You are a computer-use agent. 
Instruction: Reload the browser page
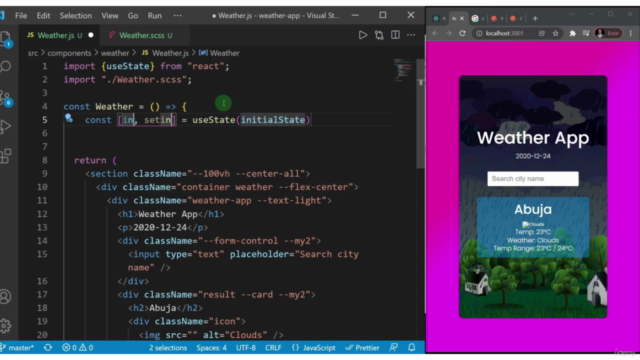pyautogui.click(x=462, y=33)
